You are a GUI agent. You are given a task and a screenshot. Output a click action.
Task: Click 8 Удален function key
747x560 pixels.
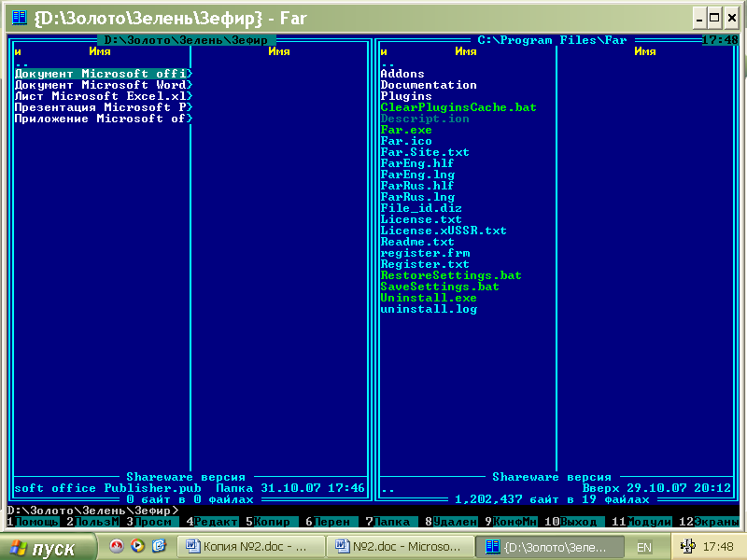451,522
